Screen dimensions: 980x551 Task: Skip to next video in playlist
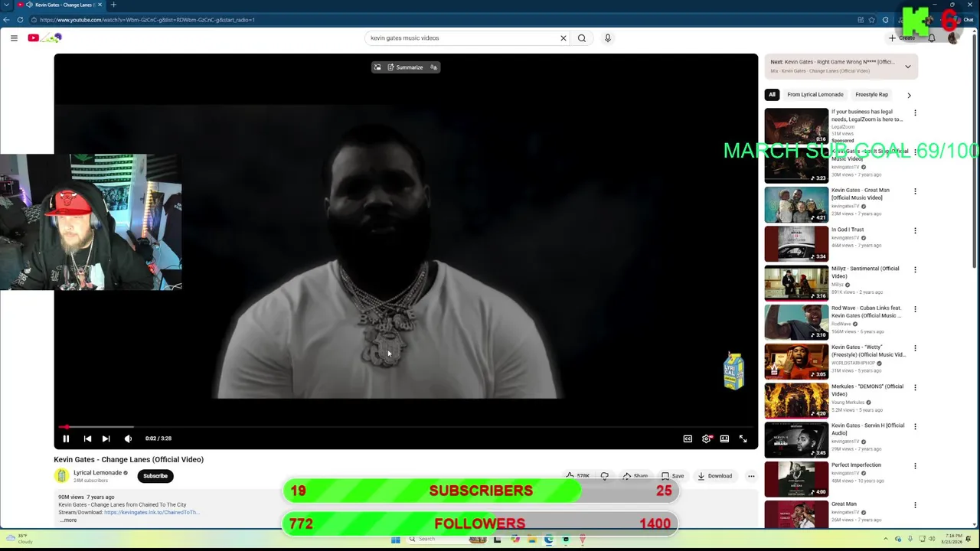106,439
